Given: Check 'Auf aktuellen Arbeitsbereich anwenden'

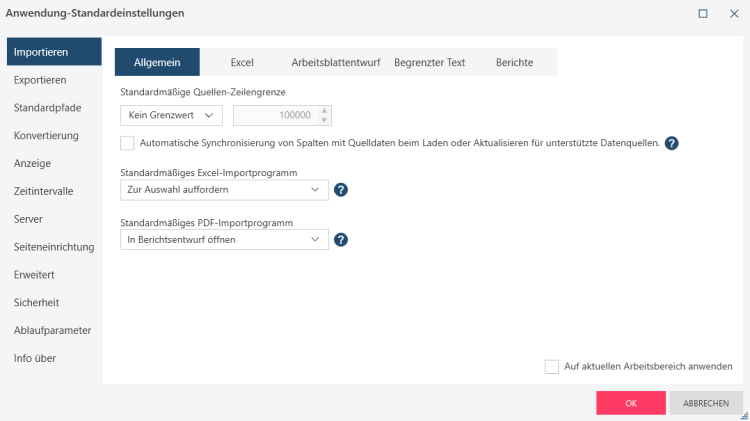Looking at the screenshot, I should (x=552, y=366).
